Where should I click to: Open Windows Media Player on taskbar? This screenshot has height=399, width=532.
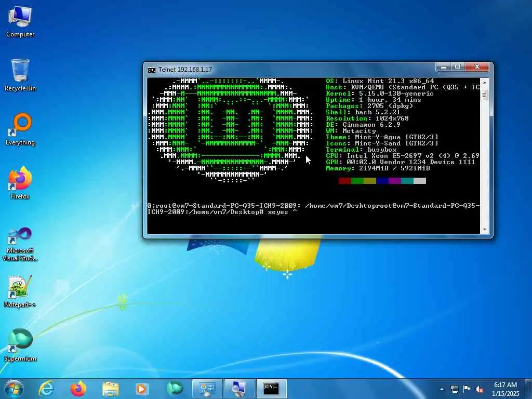(141, 389)
